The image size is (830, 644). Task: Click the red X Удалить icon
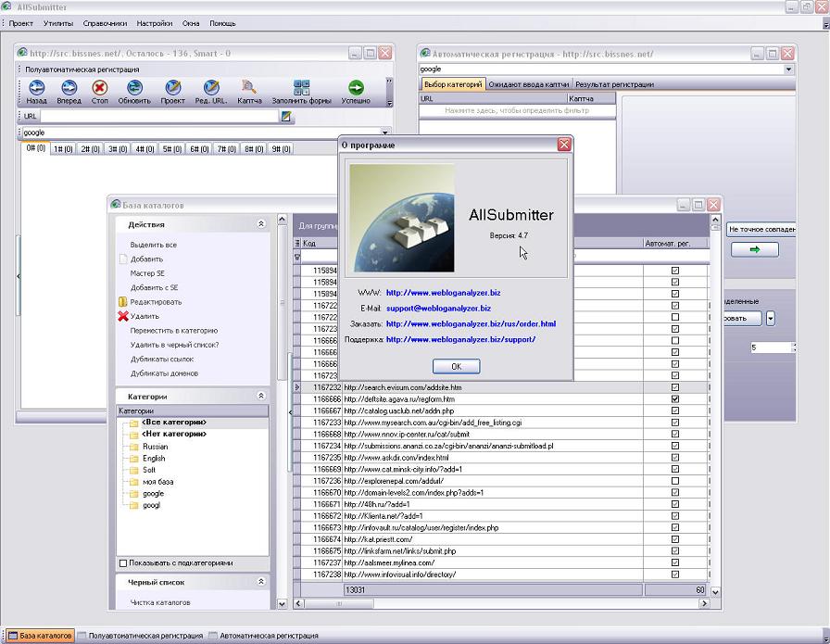coord(123,316)
